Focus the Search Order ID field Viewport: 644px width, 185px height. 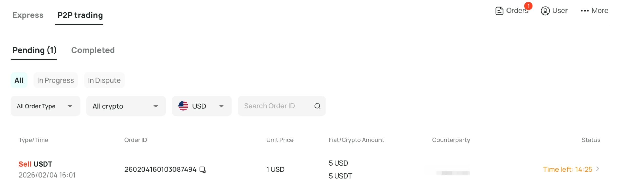(x=281, y=106)
